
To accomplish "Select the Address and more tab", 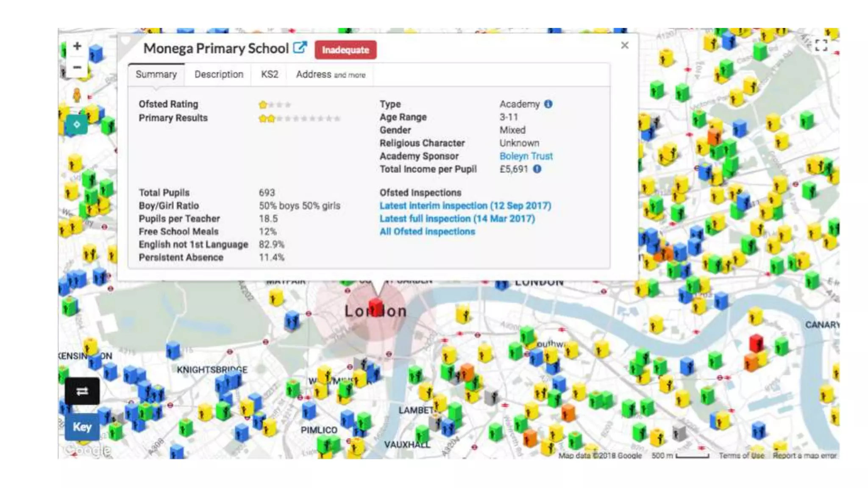I will tap(331, 75).
